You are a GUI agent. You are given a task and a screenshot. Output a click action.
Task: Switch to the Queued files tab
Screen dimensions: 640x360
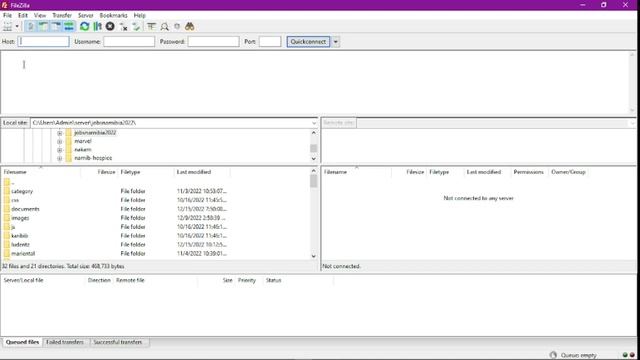[22, 342]
